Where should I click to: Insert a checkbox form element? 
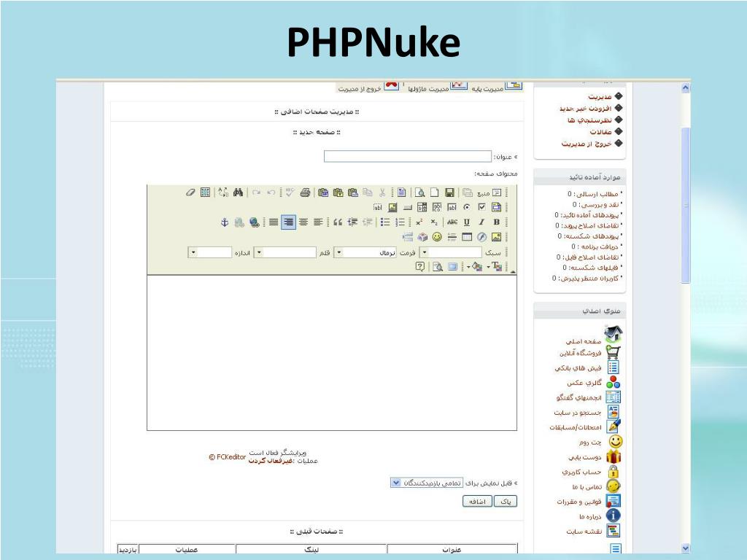coord(481,207)
